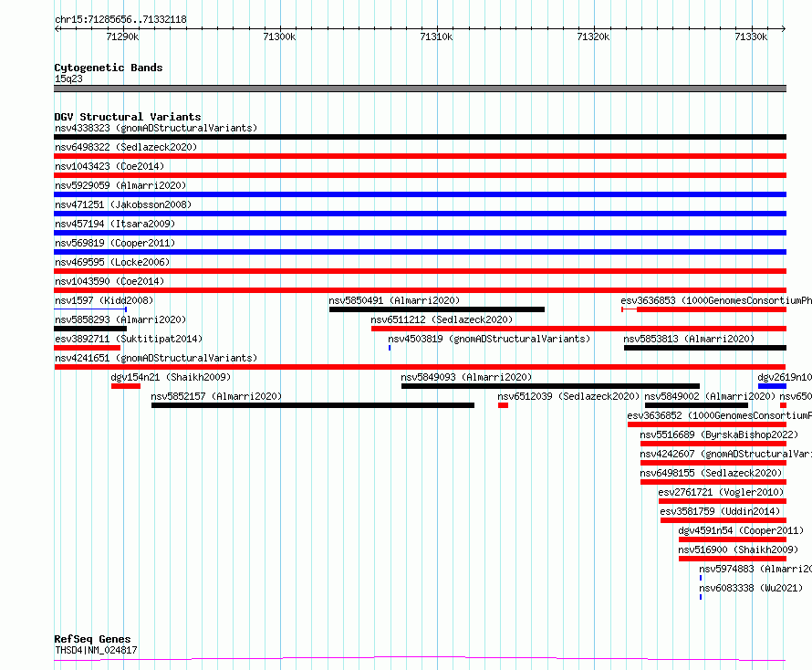Select nsv1043590 (Coe2014) label
812x670 pixels.
(109, 281)
